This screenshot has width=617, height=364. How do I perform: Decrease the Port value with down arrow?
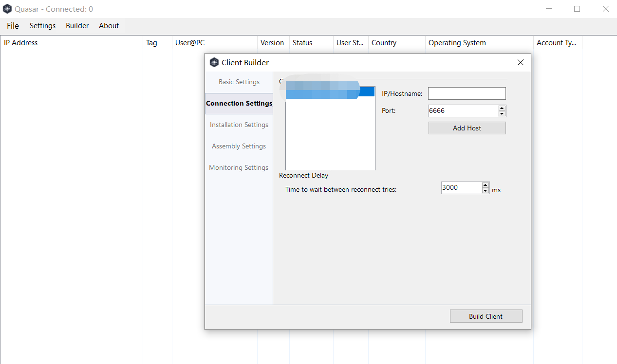click(502, 114)
